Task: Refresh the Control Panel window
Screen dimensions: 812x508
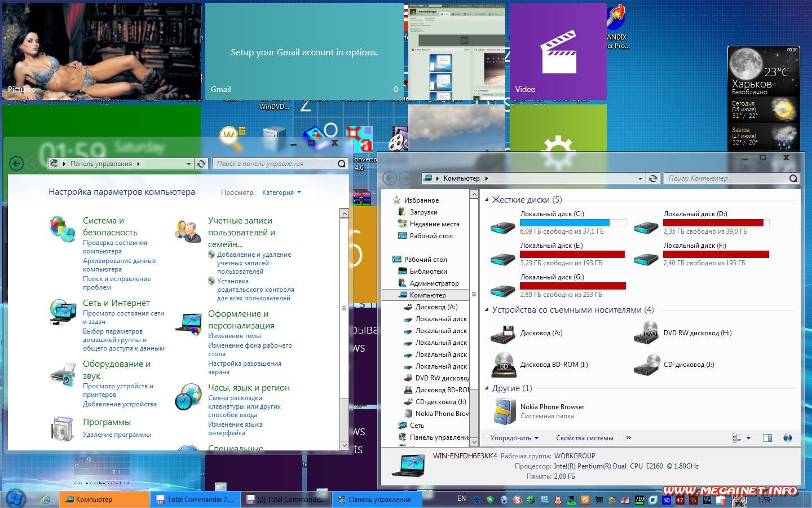Action: pyautogui.click(x=201, y=164)
